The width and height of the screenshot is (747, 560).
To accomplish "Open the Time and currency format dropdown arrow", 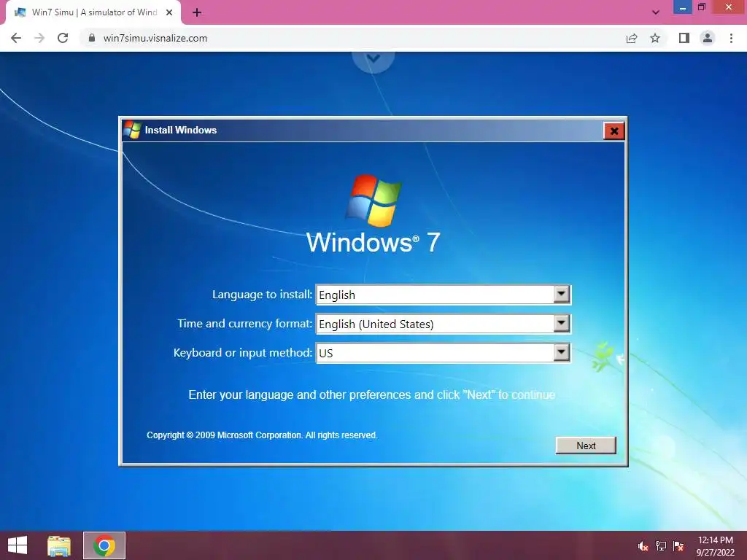I will [x=561, y=323].
